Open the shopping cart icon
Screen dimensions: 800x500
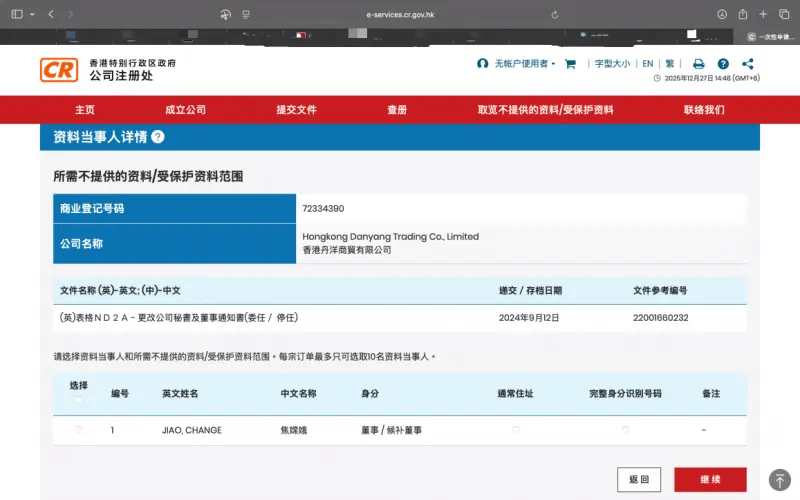[570, 63]
